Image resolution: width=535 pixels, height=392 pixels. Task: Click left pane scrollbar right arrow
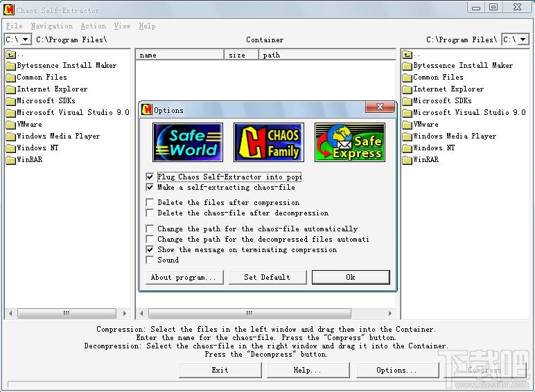click(x=125, y=313)
